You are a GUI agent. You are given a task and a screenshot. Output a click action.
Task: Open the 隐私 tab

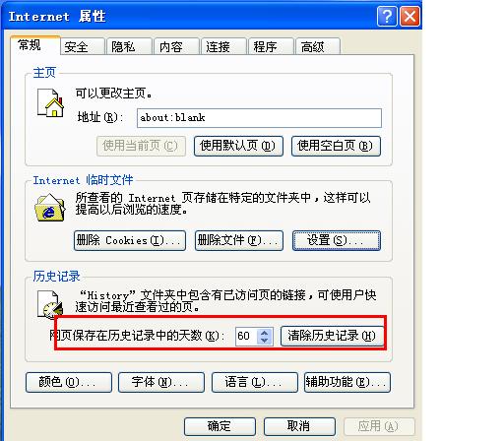(129, 46)
